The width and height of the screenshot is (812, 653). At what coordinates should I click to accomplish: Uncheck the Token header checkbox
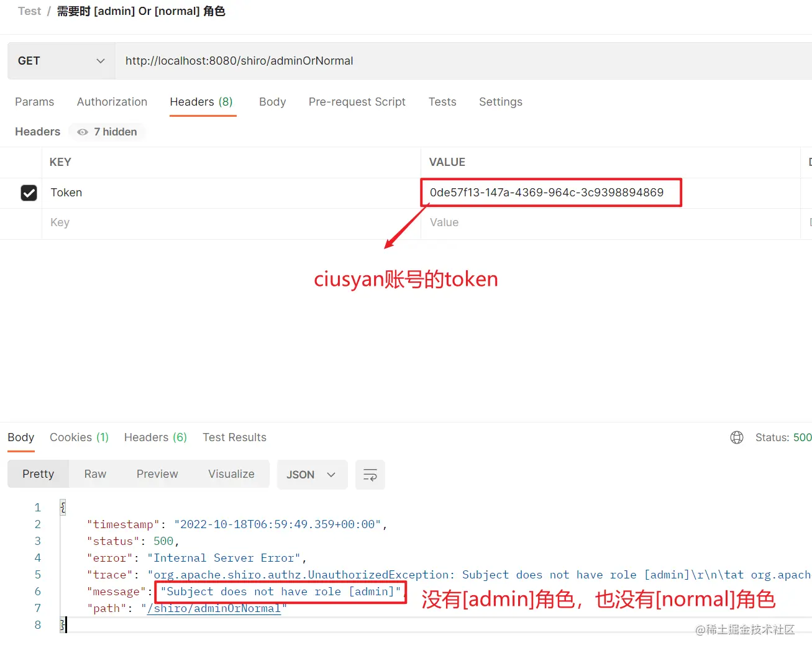tap(29, 193)
